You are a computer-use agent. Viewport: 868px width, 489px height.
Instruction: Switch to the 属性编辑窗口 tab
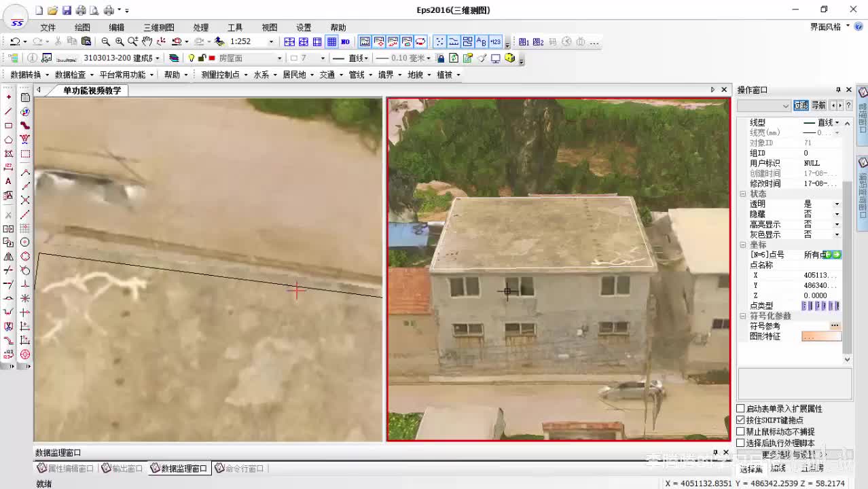(x=66, y=469)
